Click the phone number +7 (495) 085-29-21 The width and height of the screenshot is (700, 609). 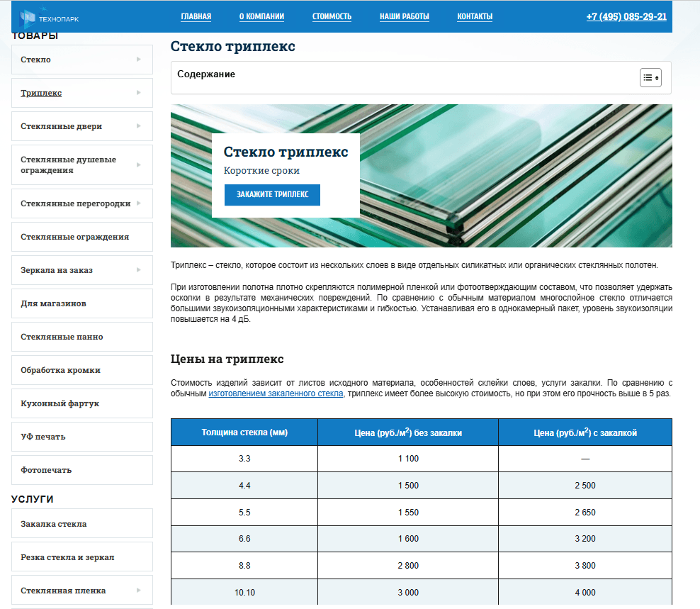point(626,16)
